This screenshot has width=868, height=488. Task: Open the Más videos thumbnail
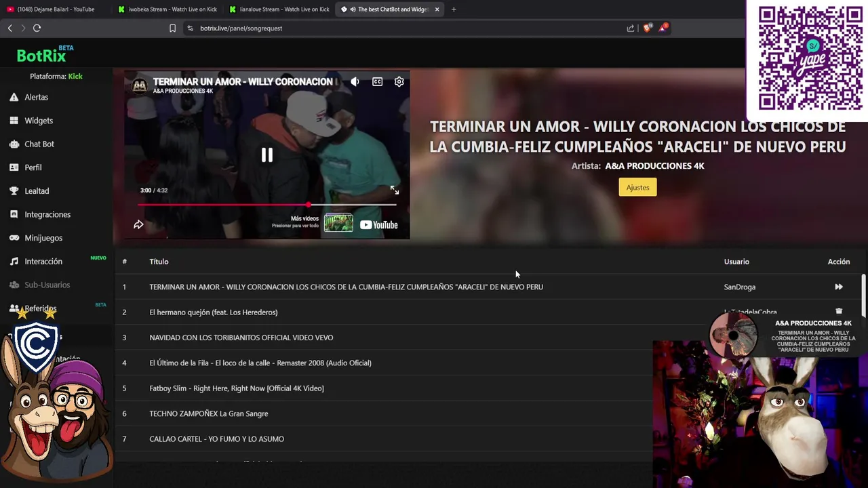click(338, 223)
